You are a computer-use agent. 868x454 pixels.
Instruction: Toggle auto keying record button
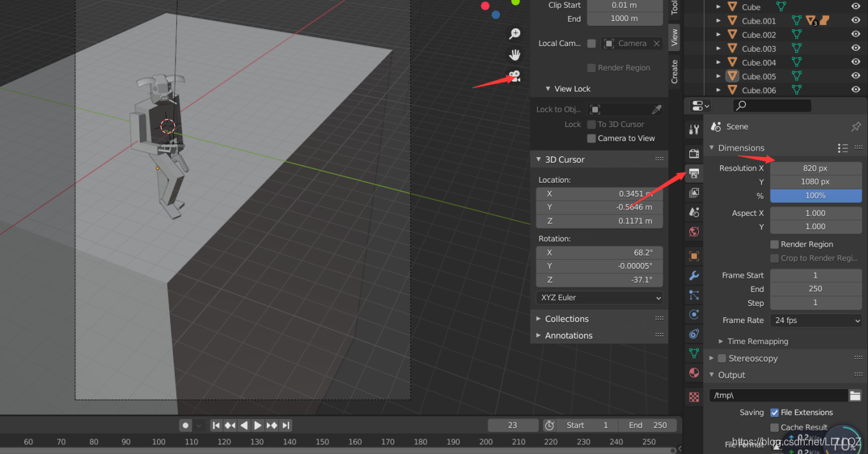(x=186, y=425)
